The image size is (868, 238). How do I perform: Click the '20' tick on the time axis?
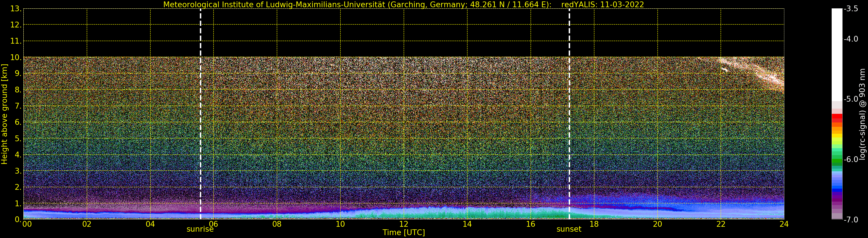(x=657, y=224)
